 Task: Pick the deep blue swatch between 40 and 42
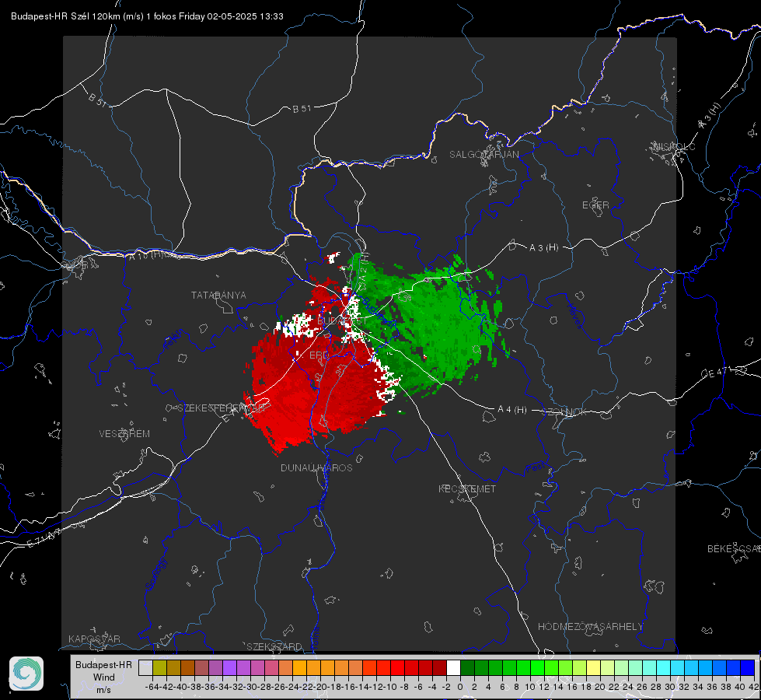747,667
